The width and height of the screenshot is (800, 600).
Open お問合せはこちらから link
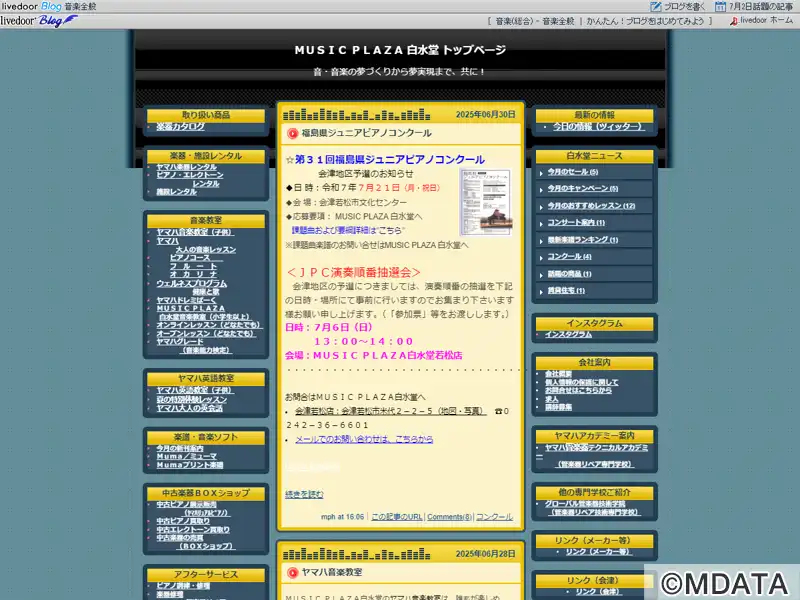[578, 390]
